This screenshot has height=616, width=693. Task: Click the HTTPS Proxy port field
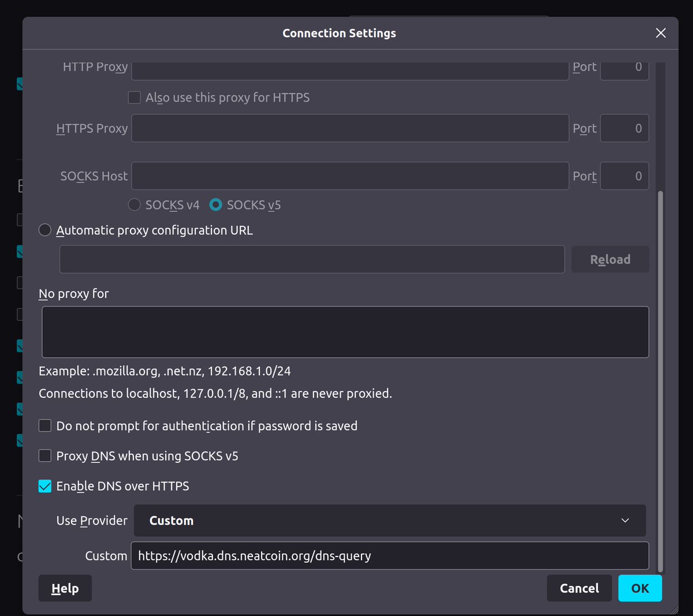624,128
